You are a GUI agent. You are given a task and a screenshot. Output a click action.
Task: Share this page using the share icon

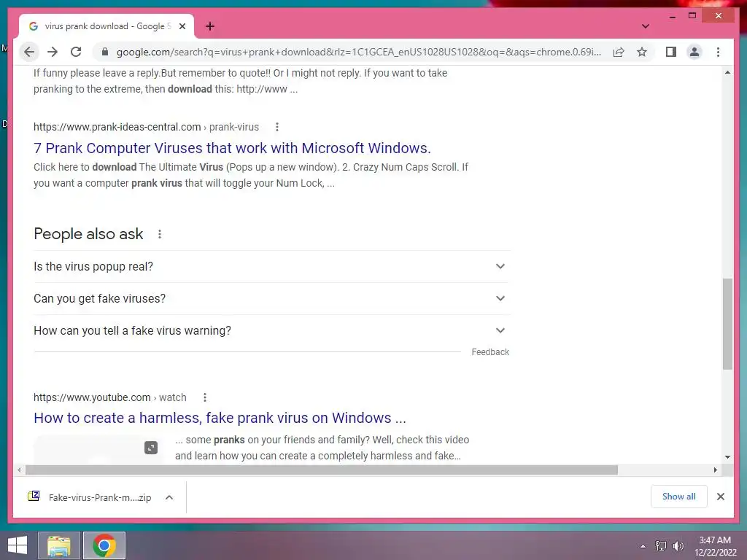[x=619, y=52]
